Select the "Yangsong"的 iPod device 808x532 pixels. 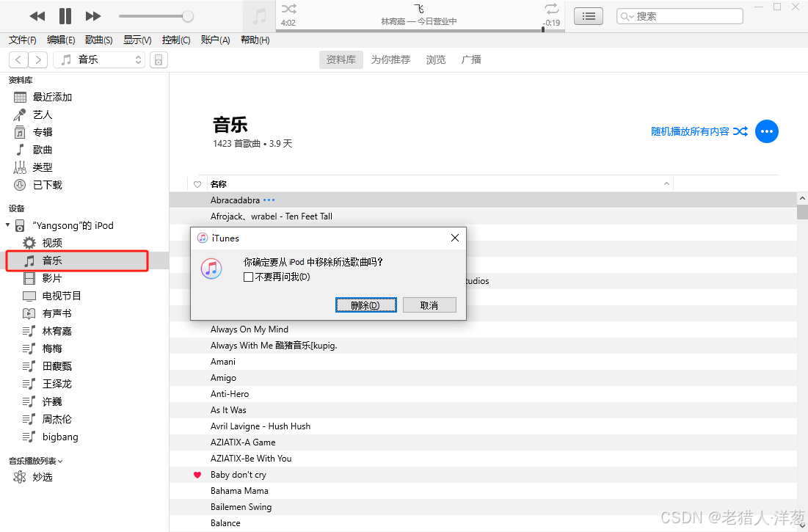(x=73, y=225)
